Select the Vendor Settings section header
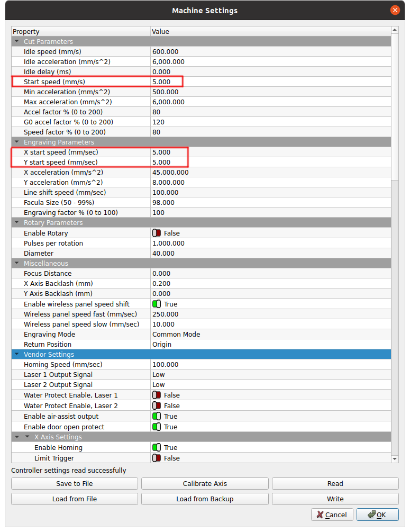410x532 pixels. point(49,354)
